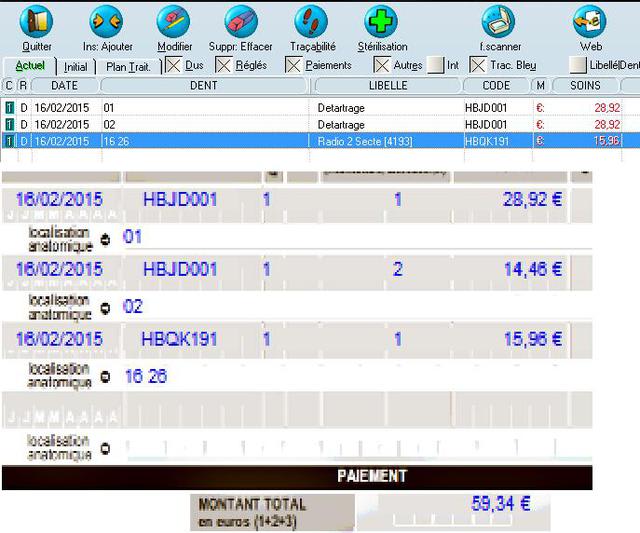Open the Web globe icon
The image size is (640, 533).
point(590,21)
